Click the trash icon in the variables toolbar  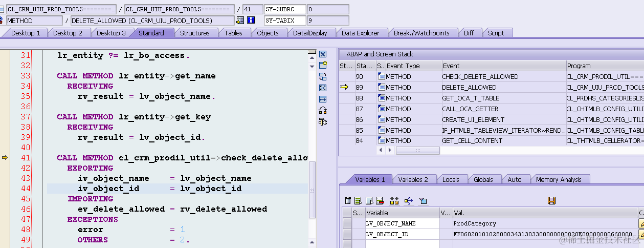pos(348,200)
